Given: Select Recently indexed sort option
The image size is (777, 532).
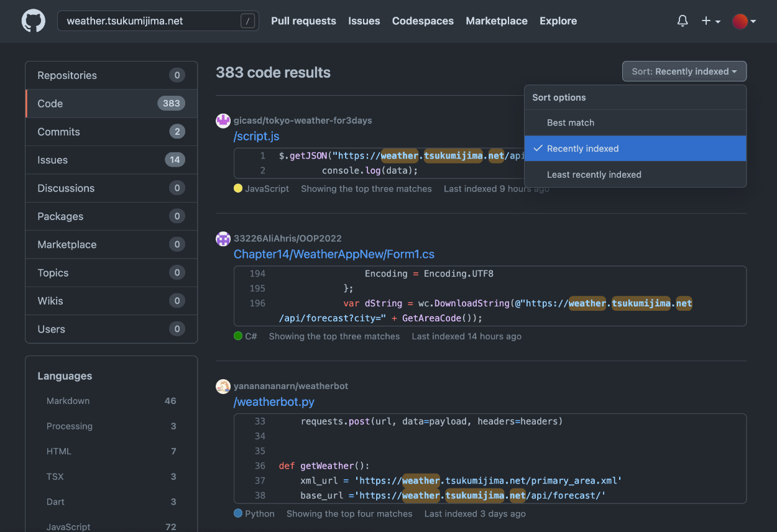Looking at the screenshot, I should click(x=582, y=149).
